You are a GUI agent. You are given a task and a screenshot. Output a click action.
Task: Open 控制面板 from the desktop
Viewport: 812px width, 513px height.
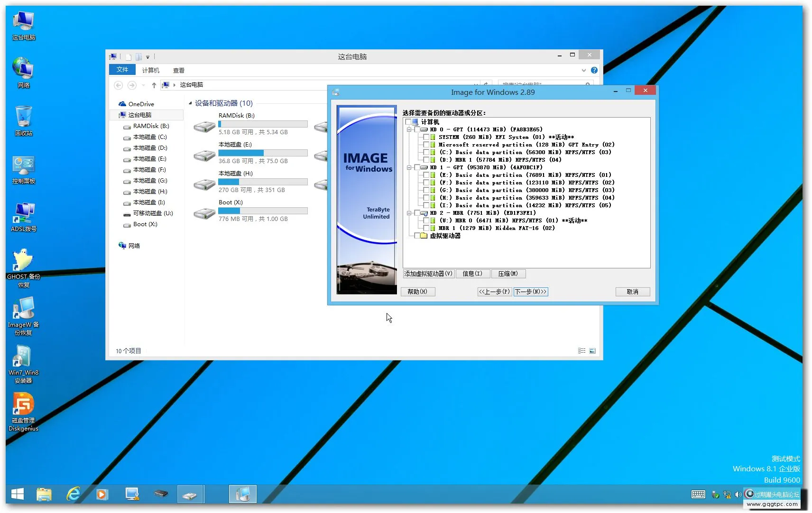point(23,164)
